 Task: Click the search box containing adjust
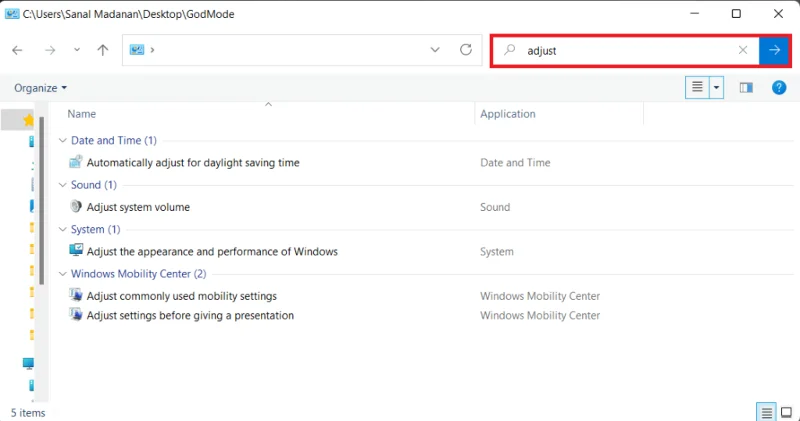625,51
